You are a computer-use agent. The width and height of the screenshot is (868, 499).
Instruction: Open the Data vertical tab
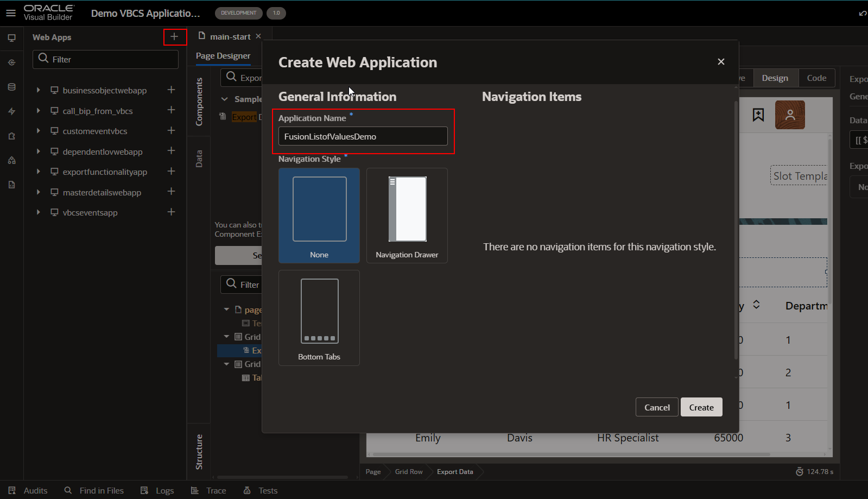tap(199, 159)
